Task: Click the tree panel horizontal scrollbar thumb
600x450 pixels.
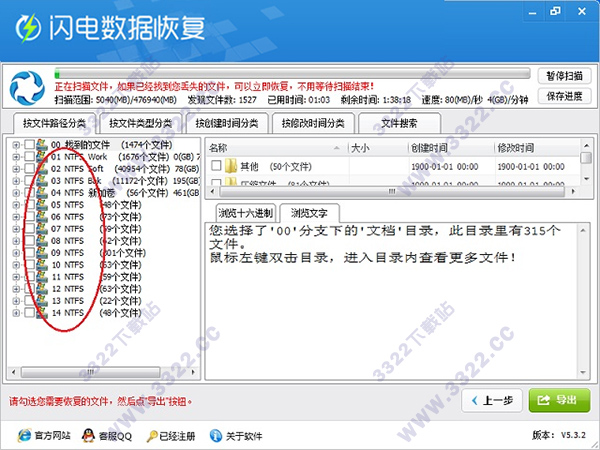Action: [91, 372]
